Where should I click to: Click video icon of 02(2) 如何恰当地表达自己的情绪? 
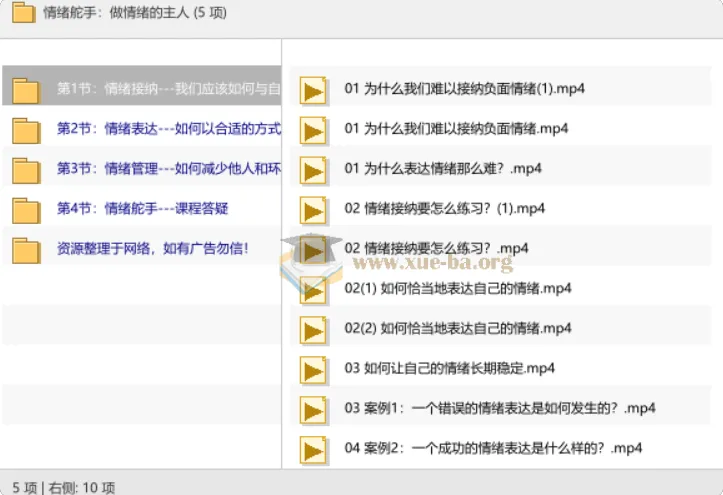point(313,330)
